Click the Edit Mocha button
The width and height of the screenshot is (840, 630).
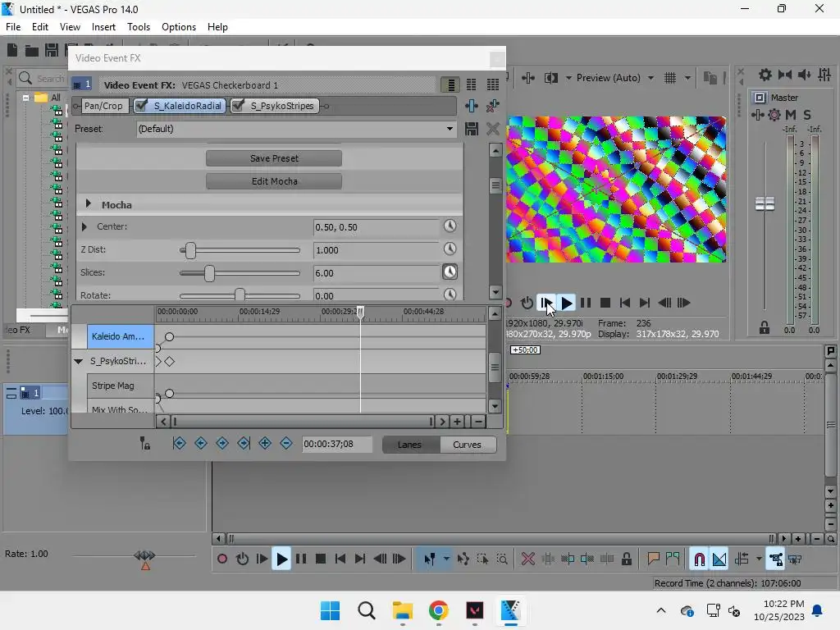(274, 181)
